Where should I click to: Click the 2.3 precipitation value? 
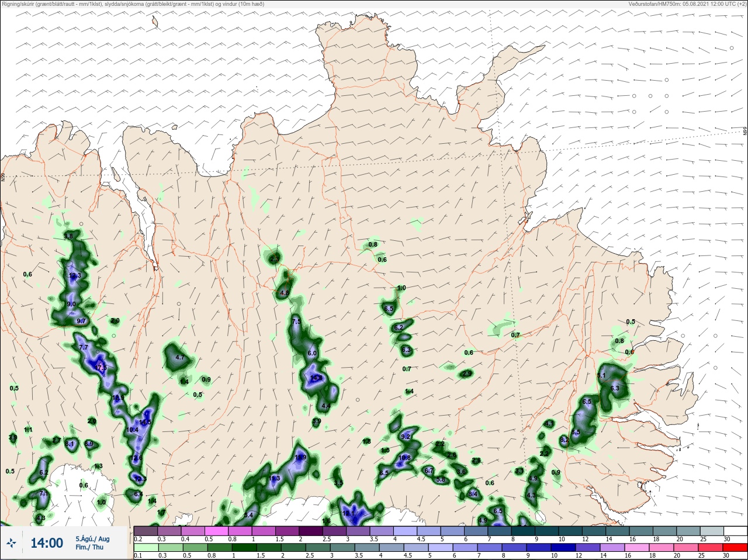tap(275, 258)
